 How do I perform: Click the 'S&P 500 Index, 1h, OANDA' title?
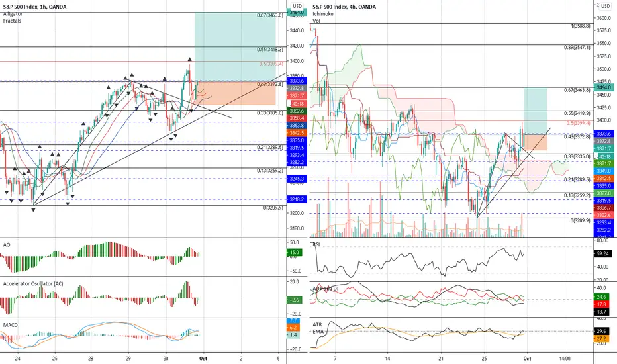click(34, 7)
